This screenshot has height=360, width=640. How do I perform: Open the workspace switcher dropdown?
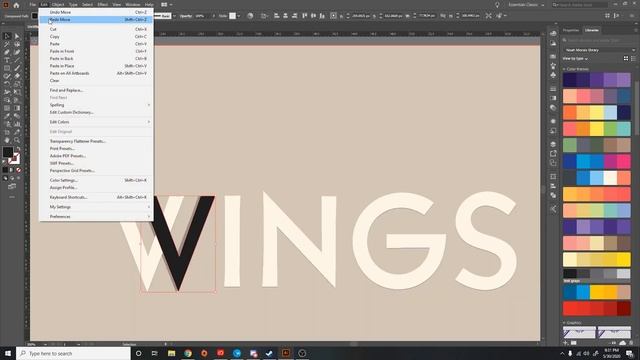(526, 5)
